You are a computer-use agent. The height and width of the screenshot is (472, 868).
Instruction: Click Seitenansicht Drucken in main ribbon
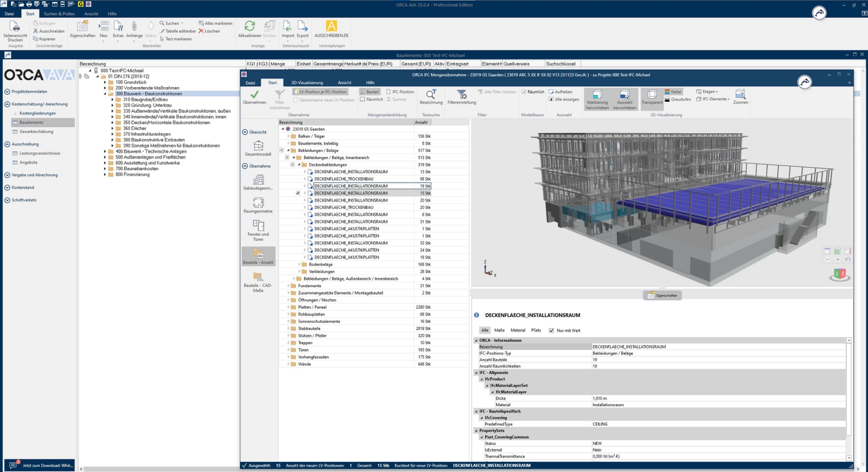[x=15, y=31]
